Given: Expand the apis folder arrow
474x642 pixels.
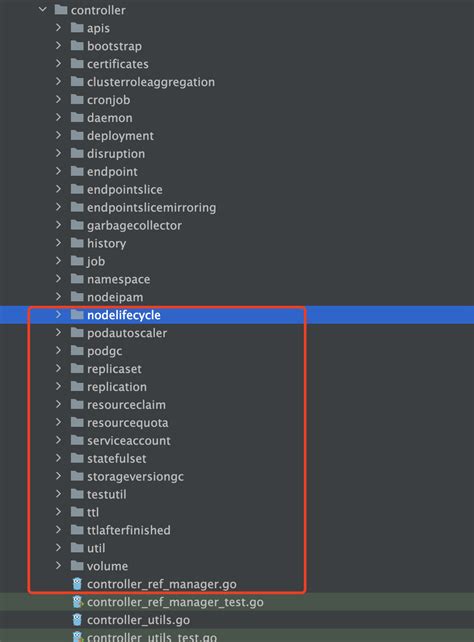Looking at the screenshot, I should tap(59, 27).
